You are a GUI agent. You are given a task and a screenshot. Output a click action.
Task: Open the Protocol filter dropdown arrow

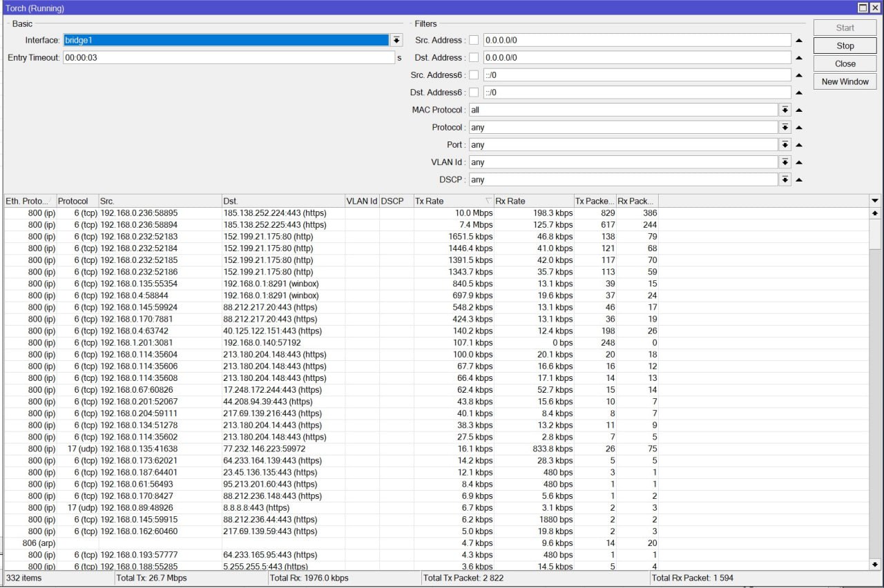(785, 127)
